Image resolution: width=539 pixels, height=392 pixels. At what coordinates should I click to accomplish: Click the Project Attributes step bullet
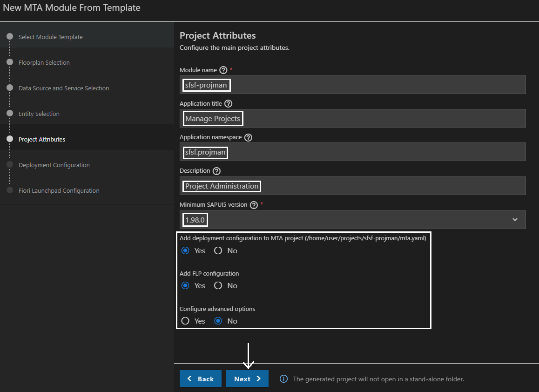click(10, 139)
